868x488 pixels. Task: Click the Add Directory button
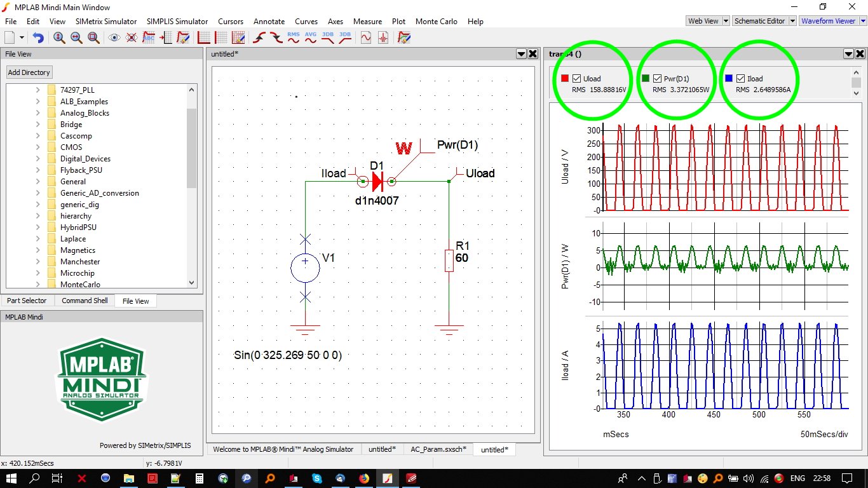tap(29, 72)
